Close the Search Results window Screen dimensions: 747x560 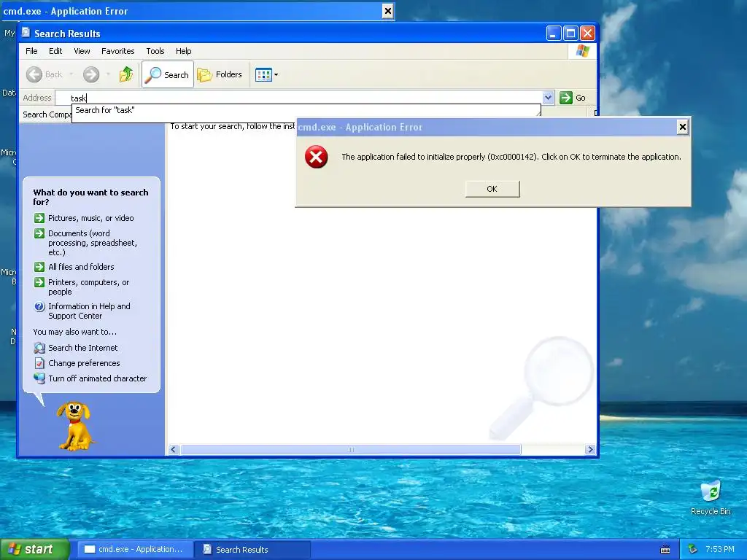(587, 34)
